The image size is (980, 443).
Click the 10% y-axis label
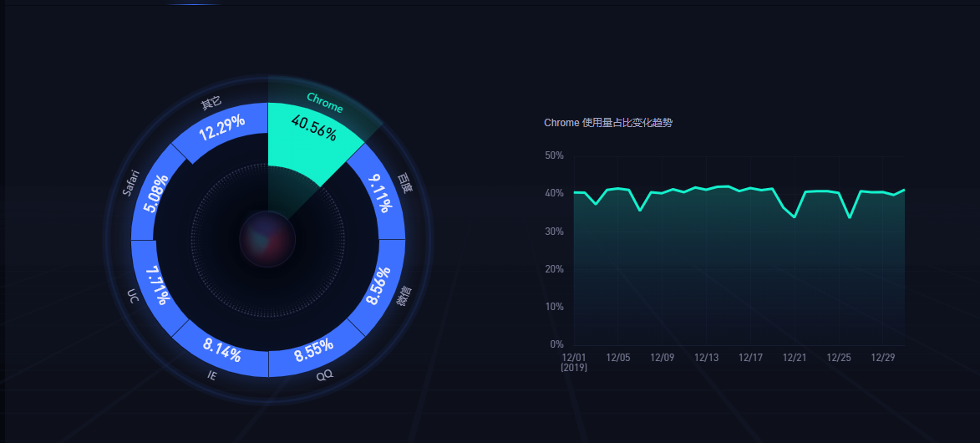tap(556, 307)
